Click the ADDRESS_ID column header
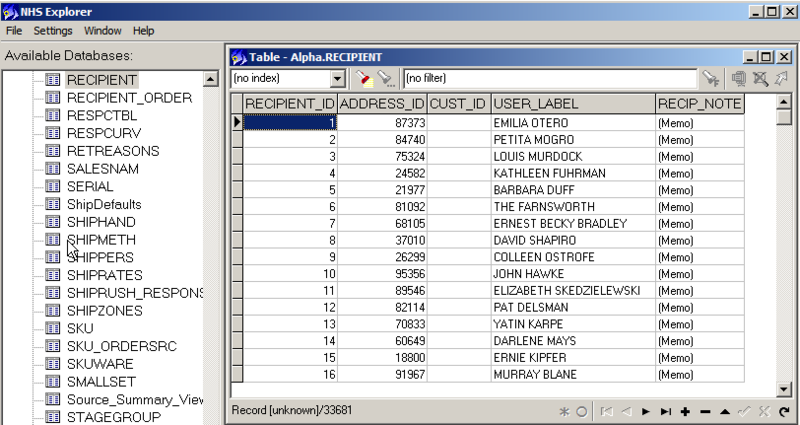This screenshot has width=800, height=425. [x=382, y=104]
